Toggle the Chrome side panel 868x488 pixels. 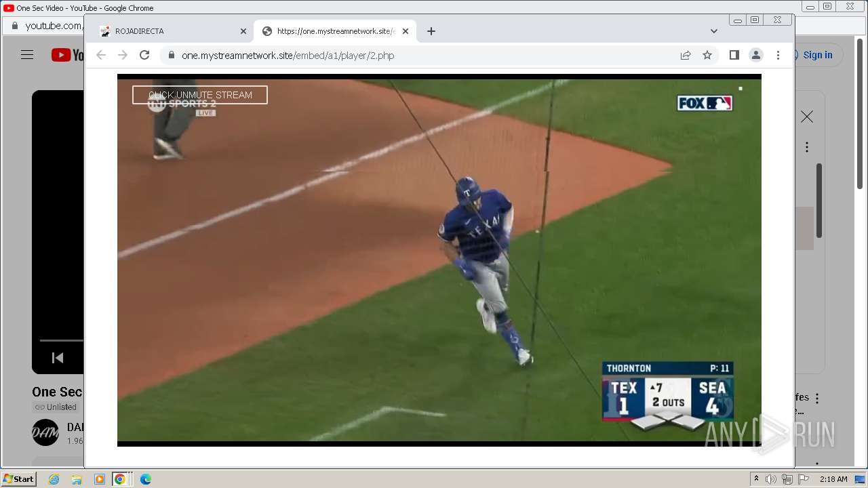[x=734, y=56]
